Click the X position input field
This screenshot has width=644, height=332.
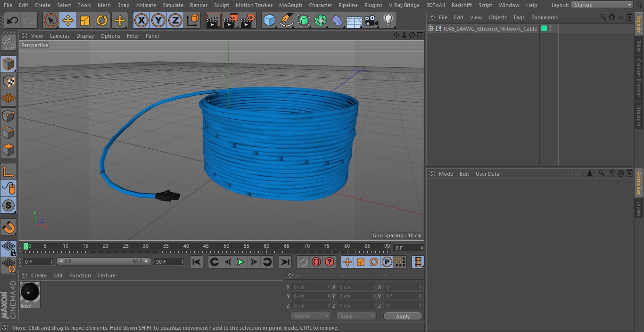click(311, 287)
